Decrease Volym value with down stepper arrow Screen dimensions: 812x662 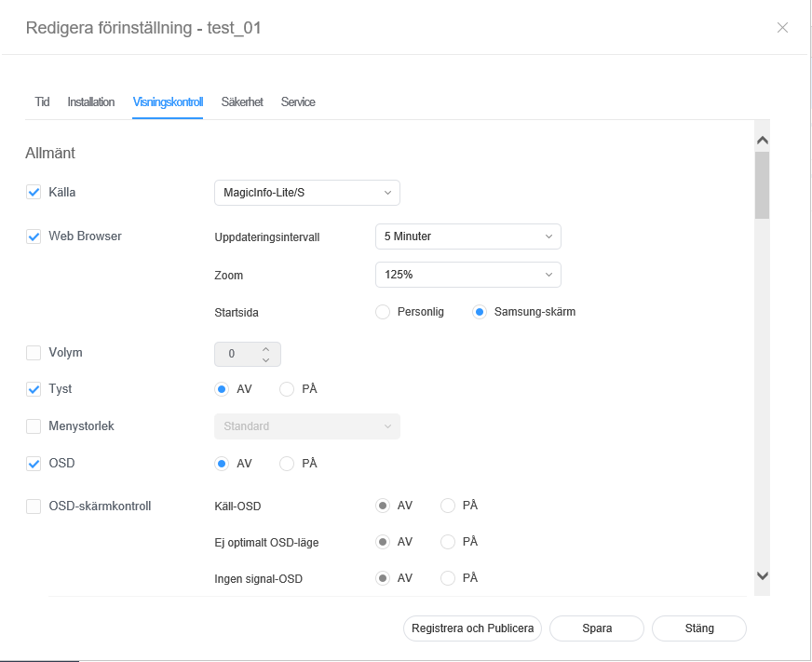coord(265,360)
